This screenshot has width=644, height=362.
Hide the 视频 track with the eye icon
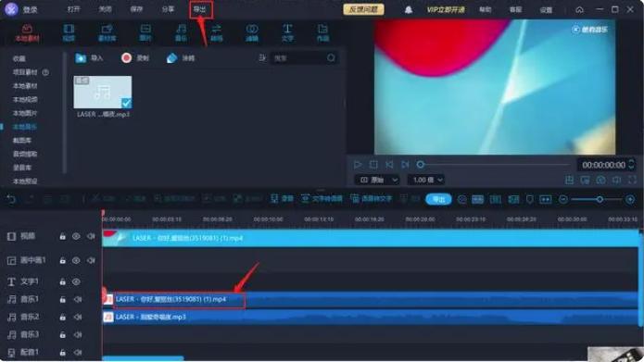[x=76, y=236]
